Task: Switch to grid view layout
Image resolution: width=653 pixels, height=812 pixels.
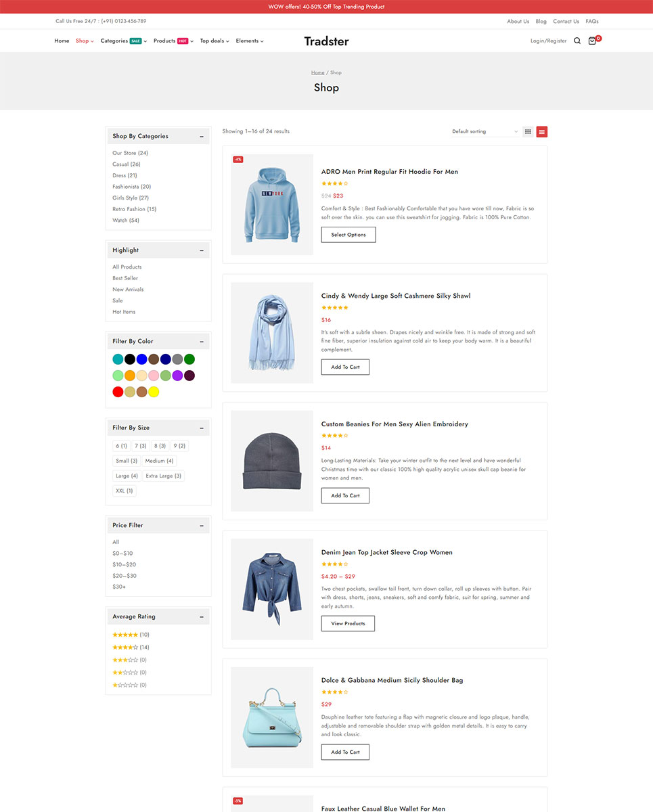Action: 528,131
